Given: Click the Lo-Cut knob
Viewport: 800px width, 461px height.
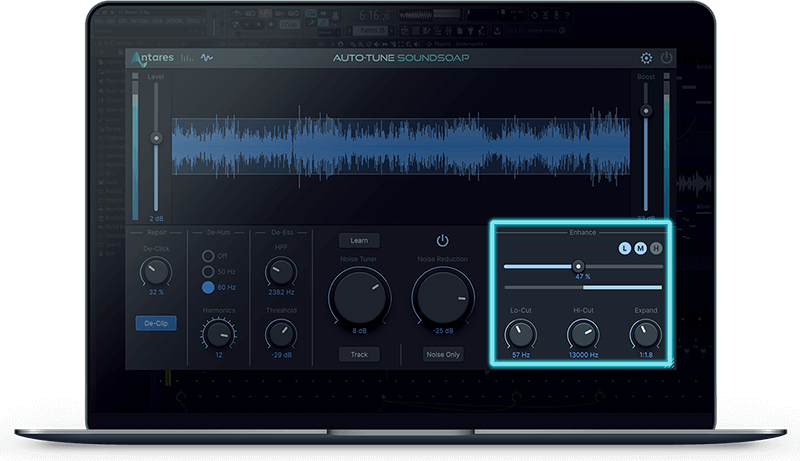Looking at the screenshot, I should (x=521, y=334).
